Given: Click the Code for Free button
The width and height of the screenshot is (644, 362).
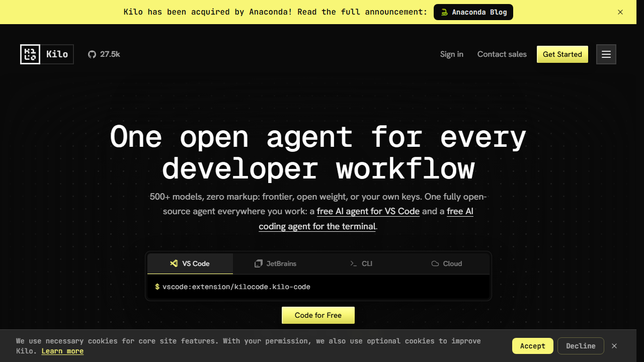Looking at the screenshot, I should point(318,315).
